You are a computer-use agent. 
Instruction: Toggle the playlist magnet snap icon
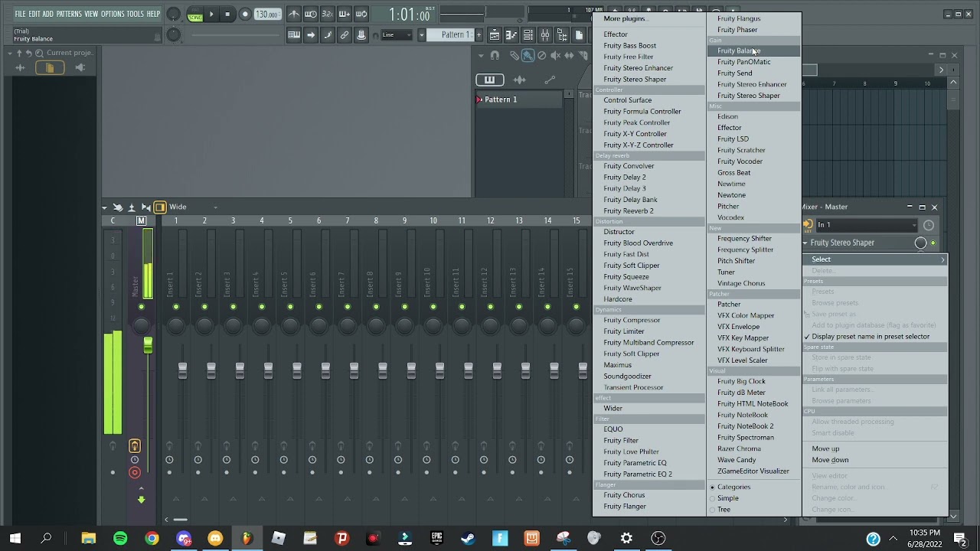click(495, 55)
